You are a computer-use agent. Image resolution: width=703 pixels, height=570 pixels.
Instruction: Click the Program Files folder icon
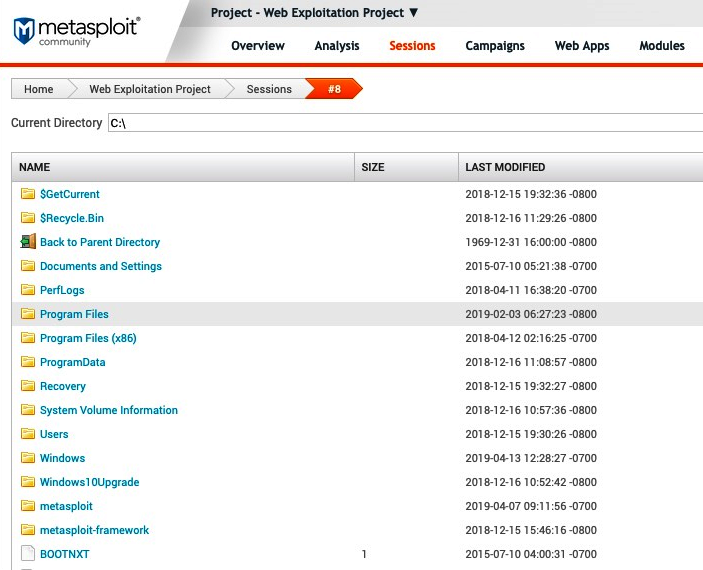click(28, 314)
